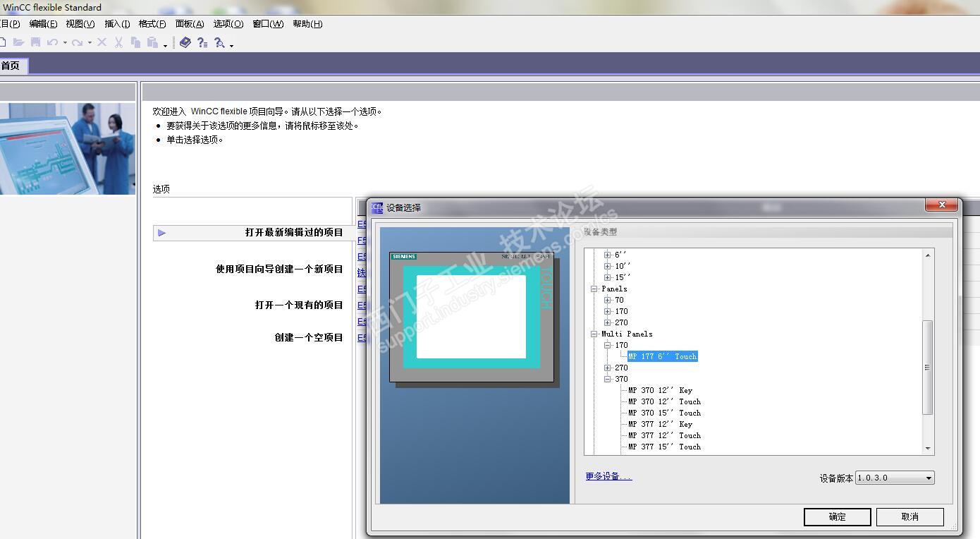Open the 编辑(E) menu

click(x=43, y=24)
